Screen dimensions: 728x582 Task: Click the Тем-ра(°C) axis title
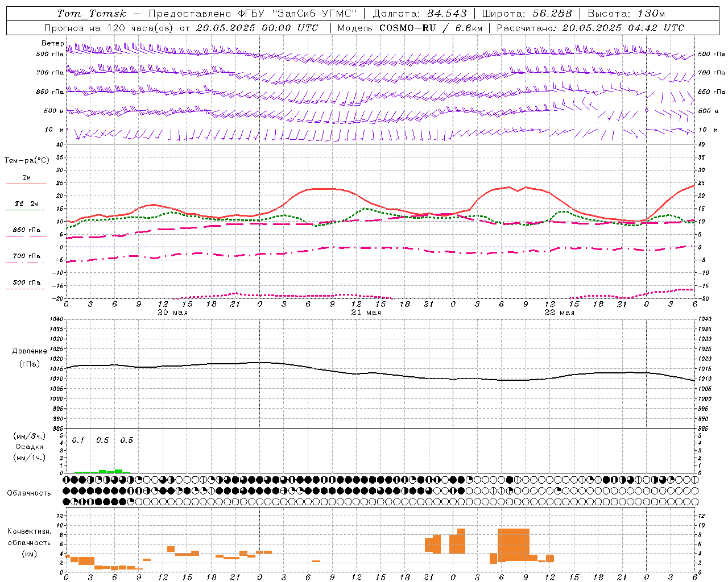(x=27, y=160)
